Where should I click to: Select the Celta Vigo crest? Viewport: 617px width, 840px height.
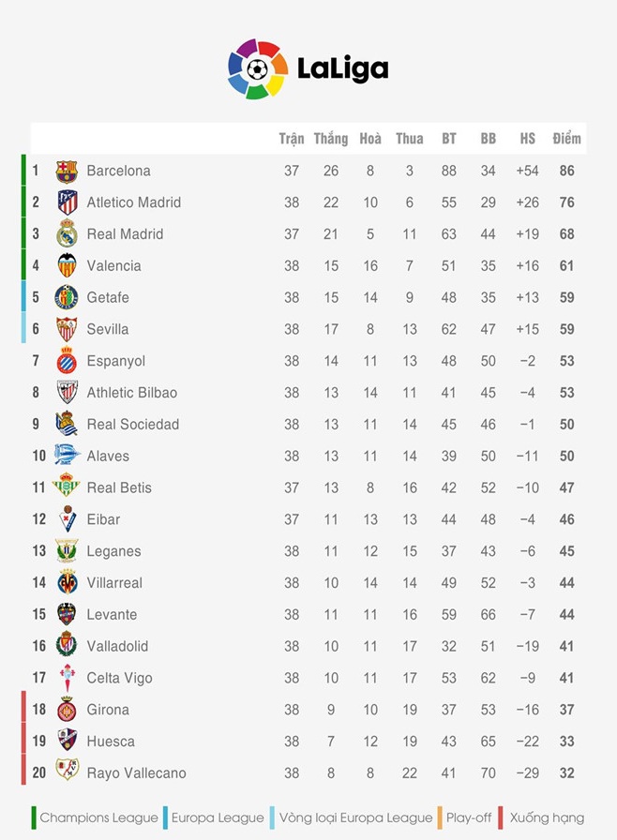tap(68, 678)
